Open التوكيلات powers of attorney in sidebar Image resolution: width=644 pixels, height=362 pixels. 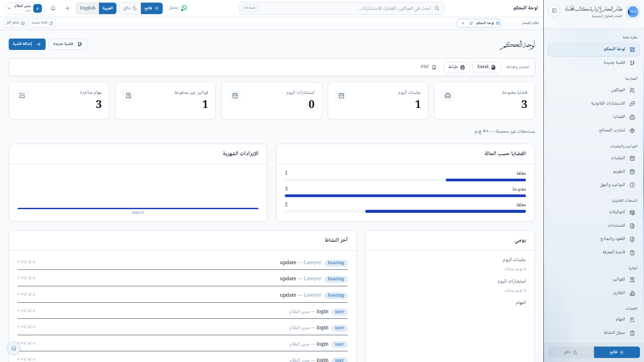pyautogui.click(x=594, y=212)
